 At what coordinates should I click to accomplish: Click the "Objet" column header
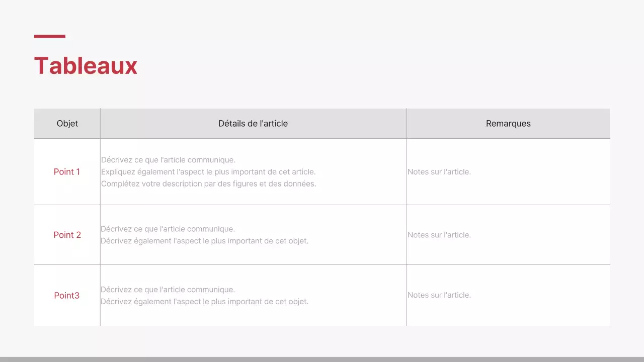[x=67, y=124]
